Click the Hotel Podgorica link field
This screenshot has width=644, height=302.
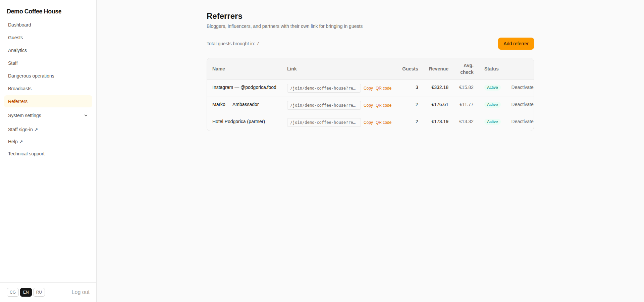click(x=324, y=122)
